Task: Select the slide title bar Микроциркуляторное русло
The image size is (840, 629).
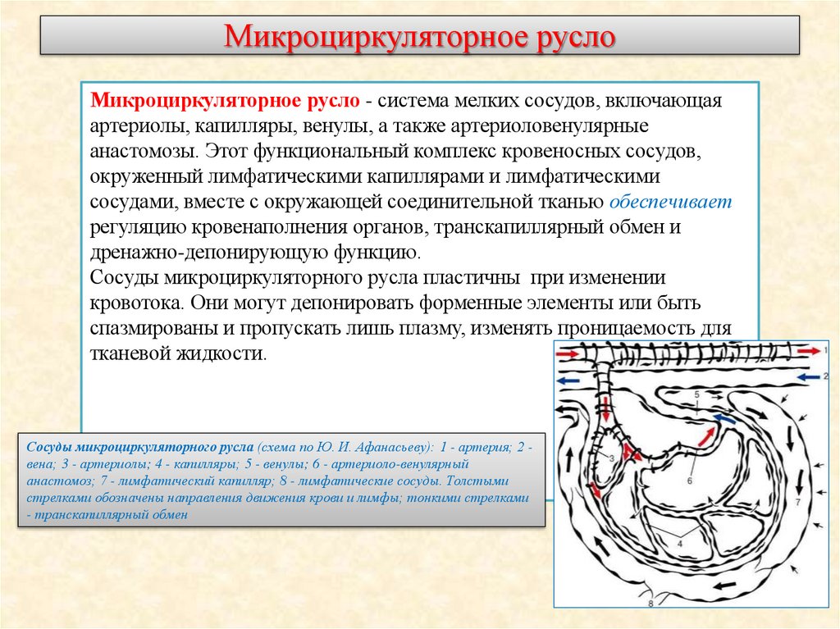Action: point(420,35)
